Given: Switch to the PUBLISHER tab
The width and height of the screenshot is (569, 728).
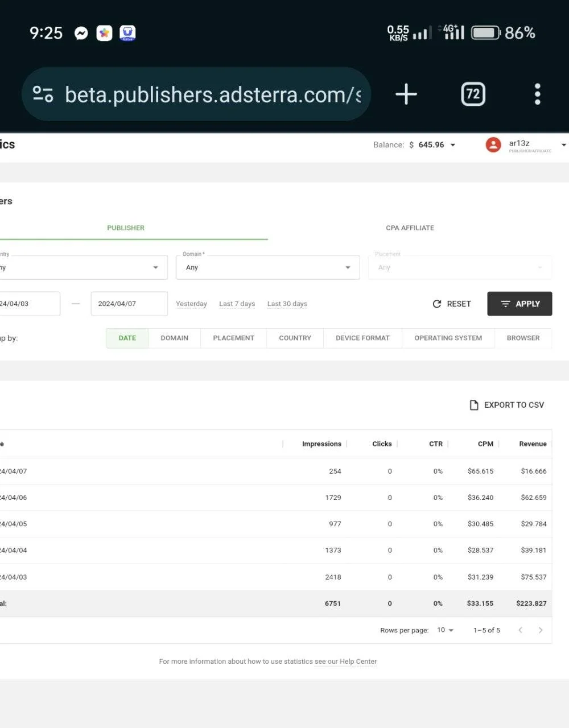Looking at the screenshot, I should click(126, 227).
